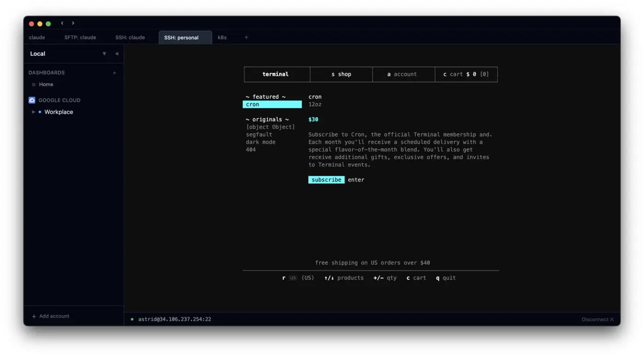Click the Cron subscription description text
This screenshot has height=357, width=644.
pos(400,150)
